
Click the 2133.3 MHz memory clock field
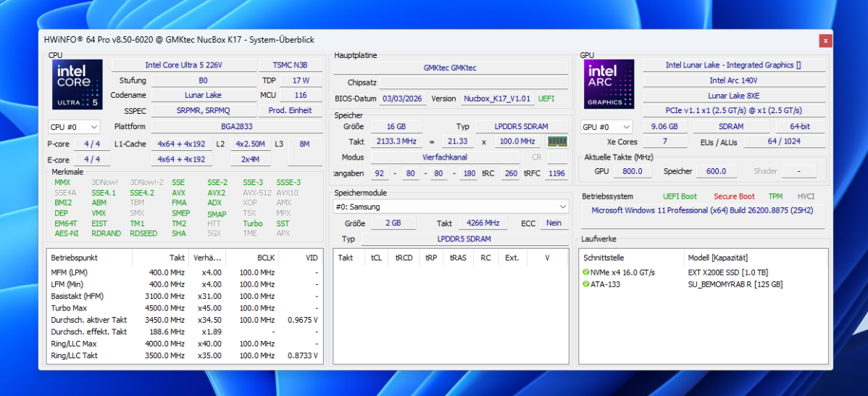[x=396, y=141]
